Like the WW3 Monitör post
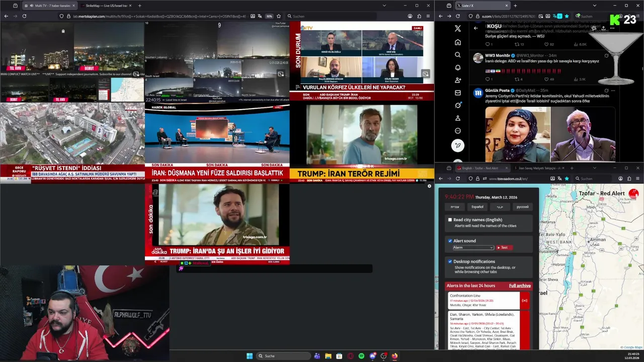The width and height of the screenshot is (644, 362). point(545,79)
